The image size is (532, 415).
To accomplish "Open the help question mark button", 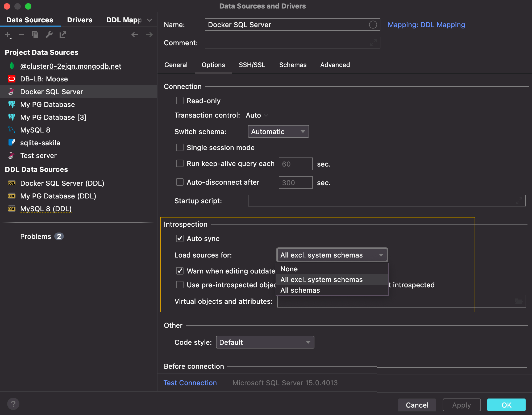I will pos(13,404).
